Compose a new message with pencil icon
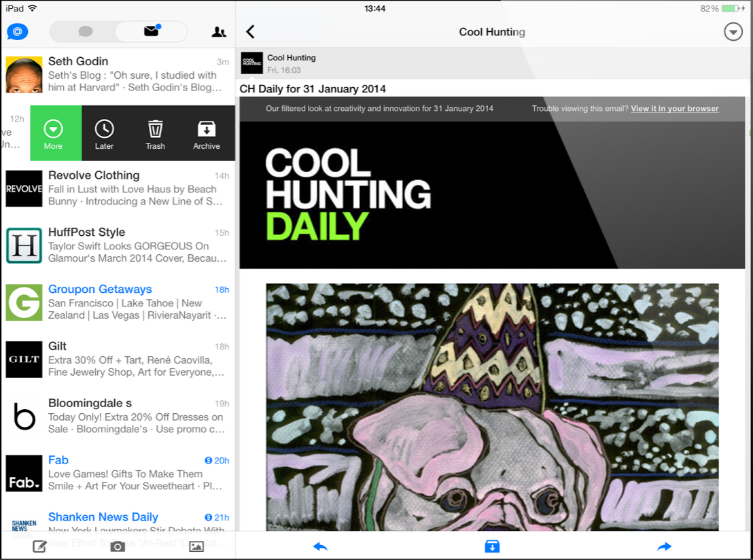This screenshot has width=753, height=560. pyautogui.click(x=39, y=546)
